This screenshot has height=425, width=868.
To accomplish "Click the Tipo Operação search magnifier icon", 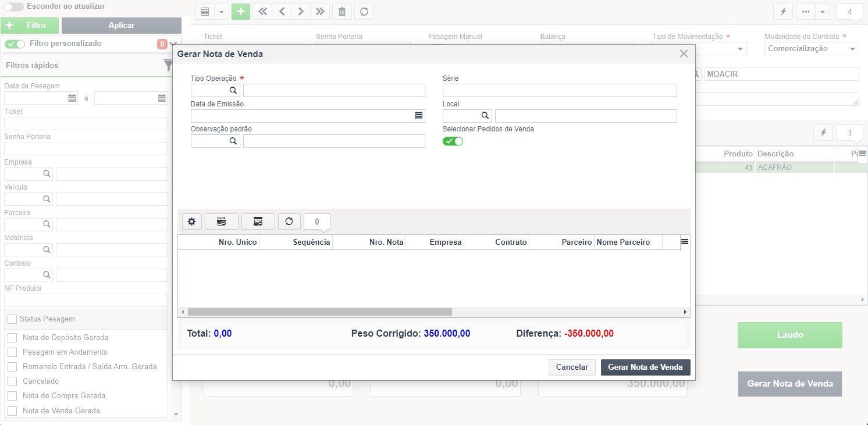I will (233, 91).
